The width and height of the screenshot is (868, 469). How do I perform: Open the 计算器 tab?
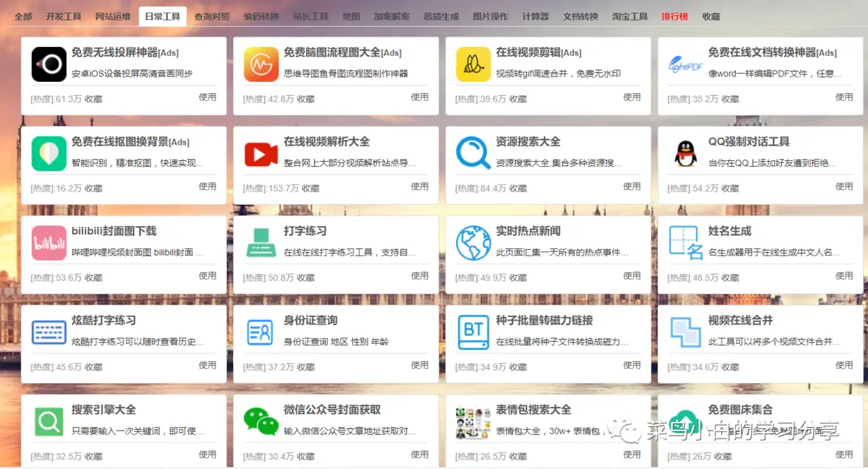pos(535,16)
